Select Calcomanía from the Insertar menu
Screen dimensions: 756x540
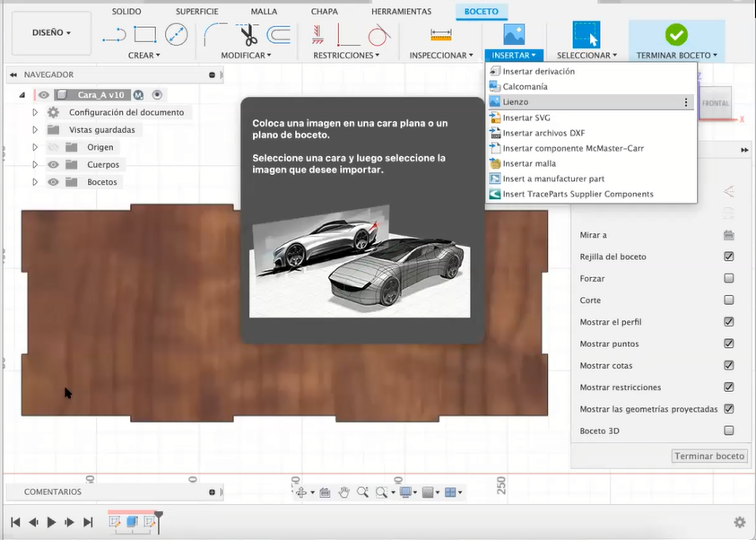click(x=525, y=87)
